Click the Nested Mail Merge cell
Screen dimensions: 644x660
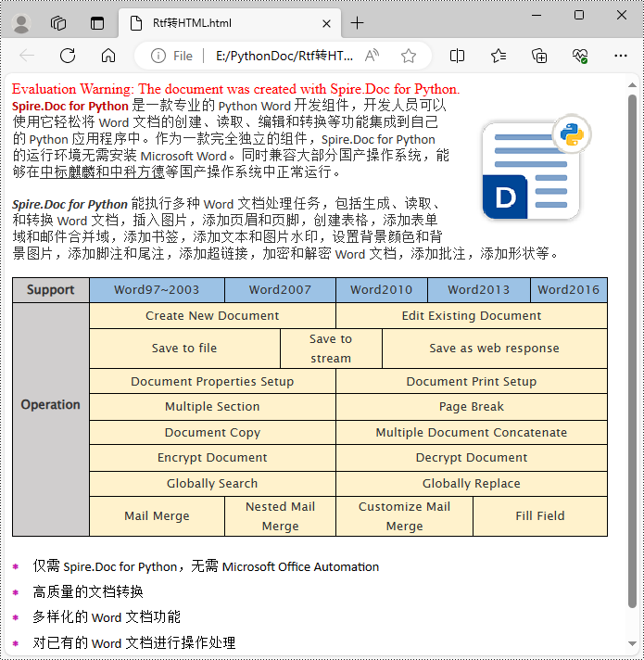(x=280, y=516)
